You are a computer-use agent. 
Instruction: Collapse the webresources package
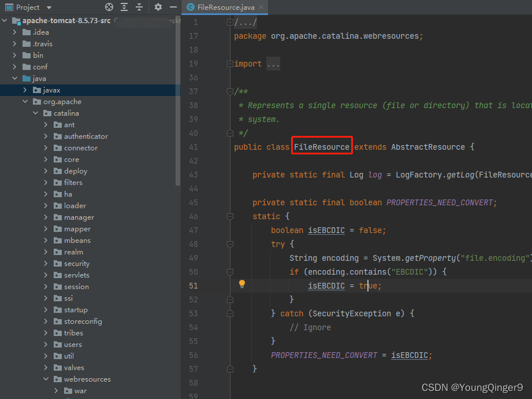46,379
